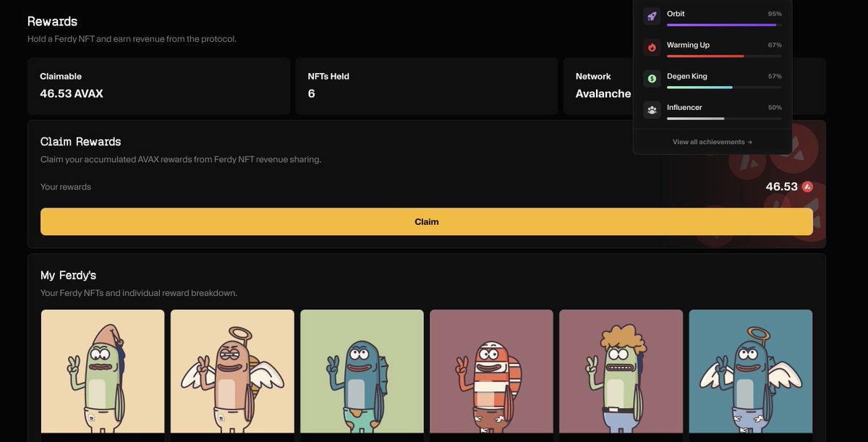Screen dimensions: 868x442
Task: Click the Orbit 95% progress bar
Action: (724, 25)
